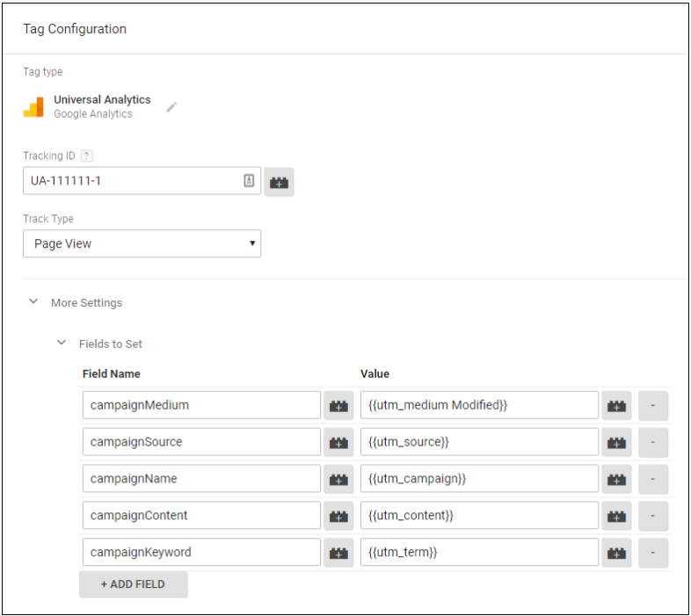
Task: Click variable icon next to campaignMedium field name
Action: coord(338,405)
